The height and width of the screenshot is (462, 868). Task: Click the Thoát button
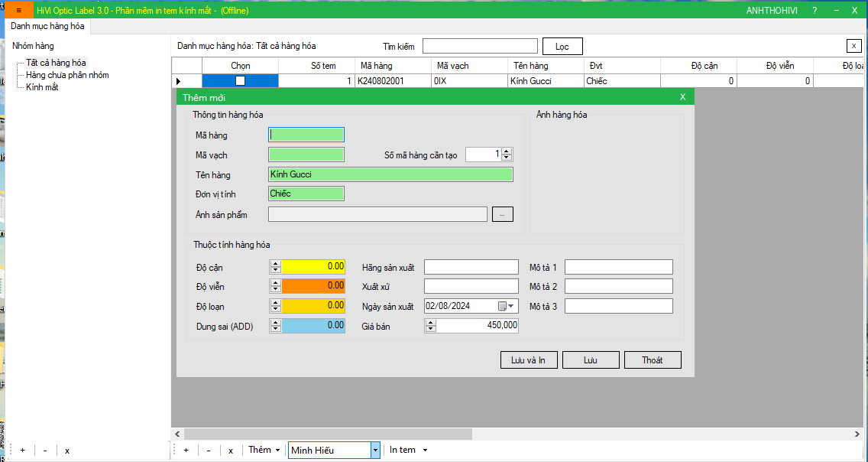652,360
